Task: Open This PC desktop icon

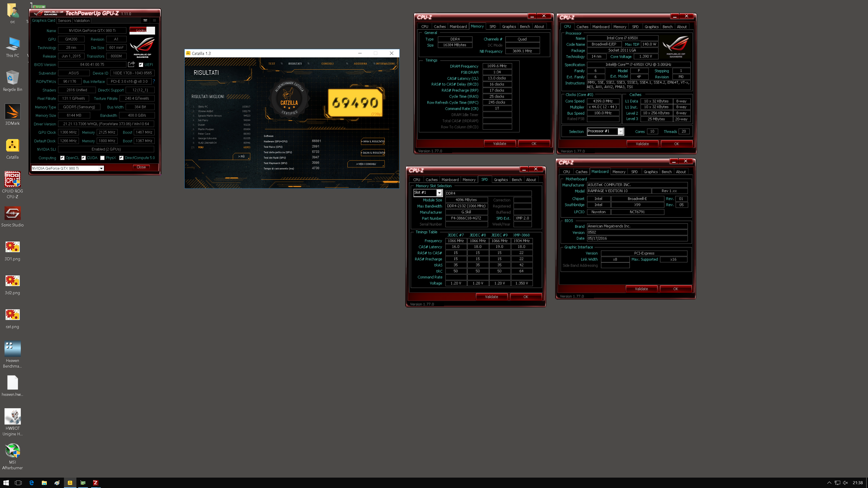Action: point(12,47)
